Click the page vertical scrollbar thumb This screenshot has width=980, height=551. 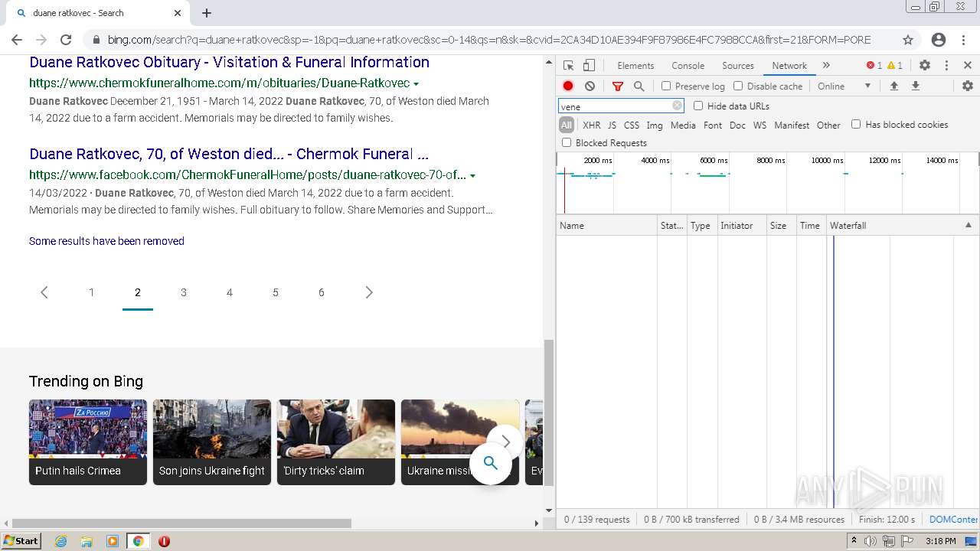548,413
